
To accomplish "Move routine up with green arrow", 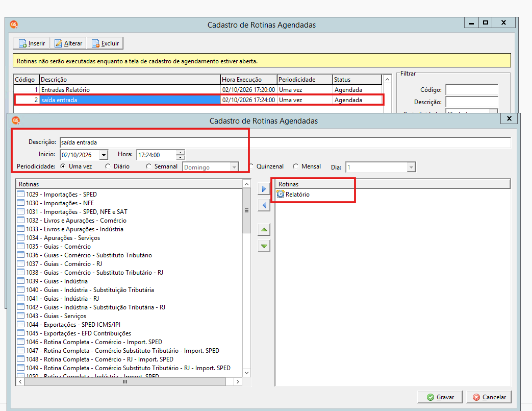I will [264, 230].
